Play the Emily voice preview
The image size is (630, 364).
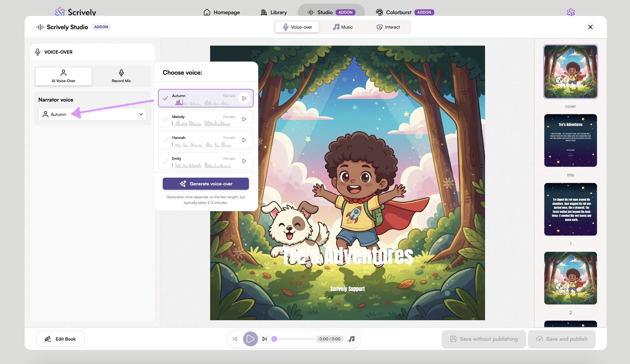point(244,161)
